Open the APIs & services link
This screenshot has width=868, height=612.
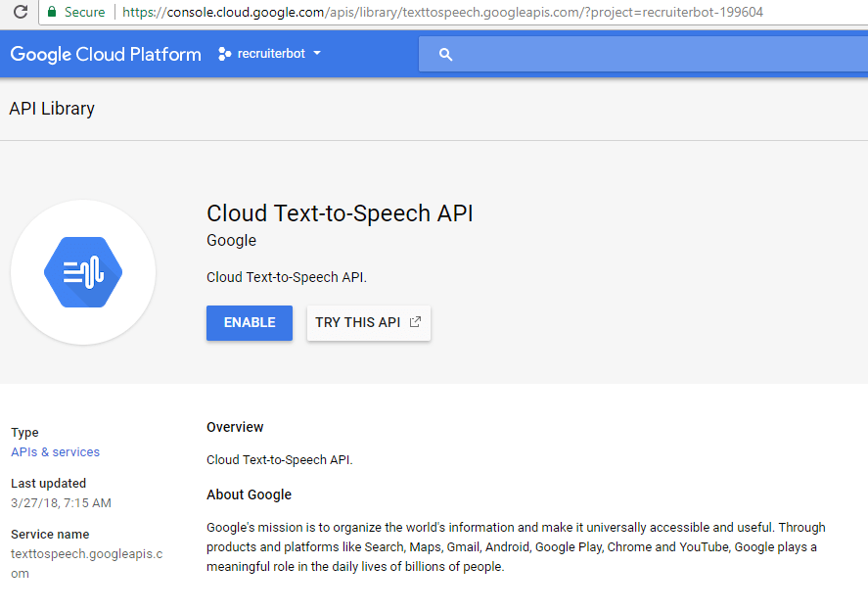[55, 451]
